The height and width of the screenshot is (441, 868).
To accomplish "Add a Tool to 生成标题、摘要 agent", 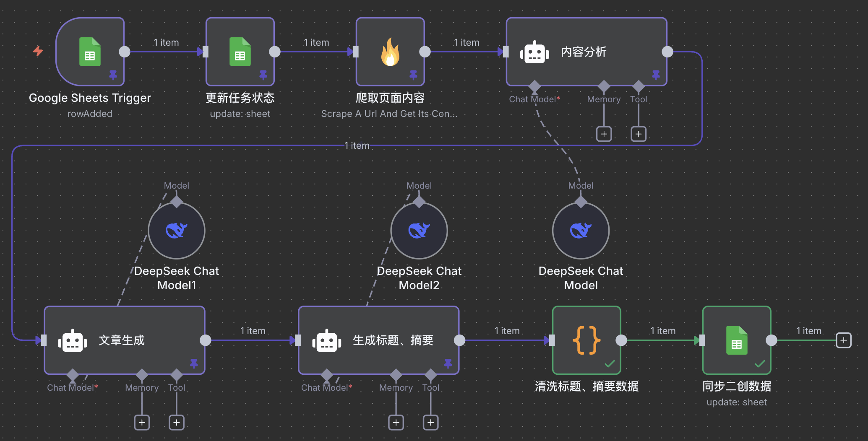I will point(431,423).
